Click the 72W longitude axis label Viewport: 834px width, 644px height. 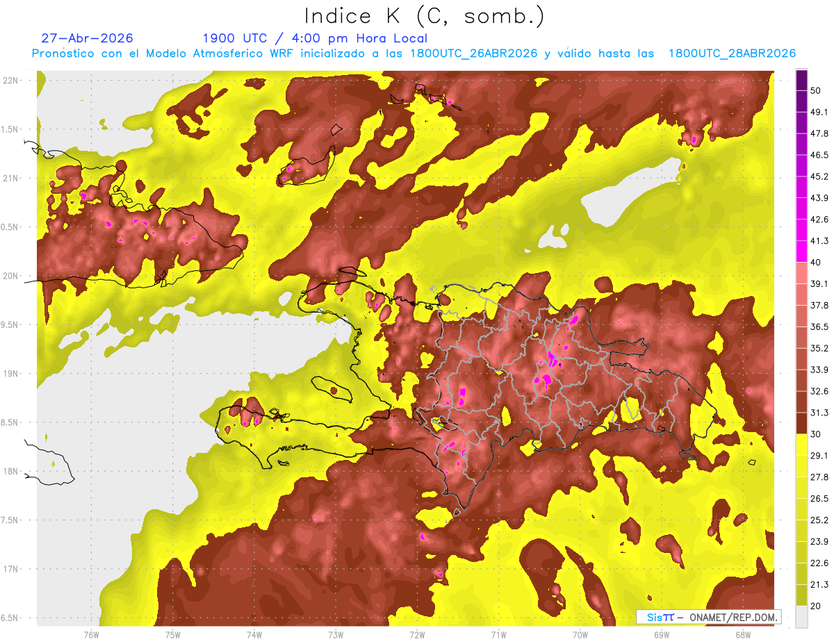click(417, 634)
